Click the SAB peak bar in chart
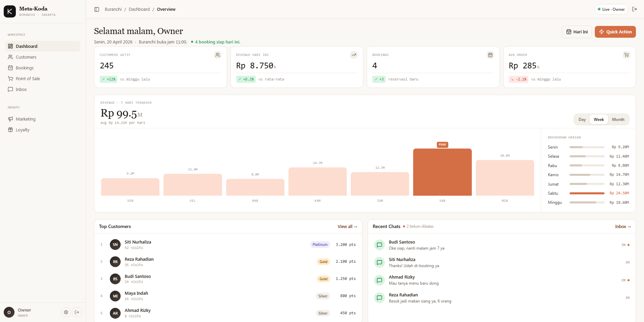Viewport: 644px width, 322px height. [442, 172]
